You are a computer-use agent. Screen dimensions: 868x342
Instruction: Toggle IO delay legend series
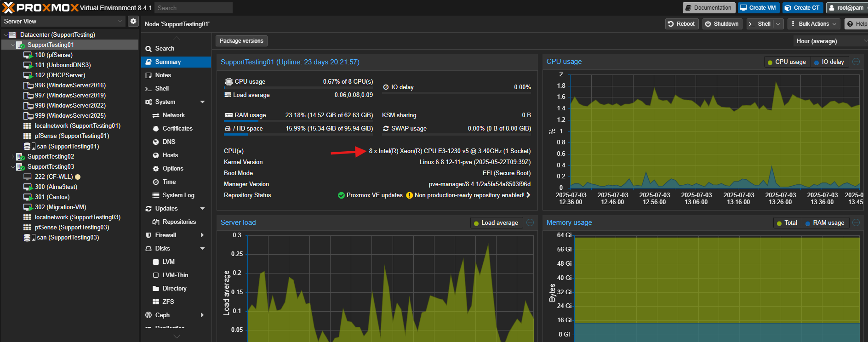click(829, 62)
